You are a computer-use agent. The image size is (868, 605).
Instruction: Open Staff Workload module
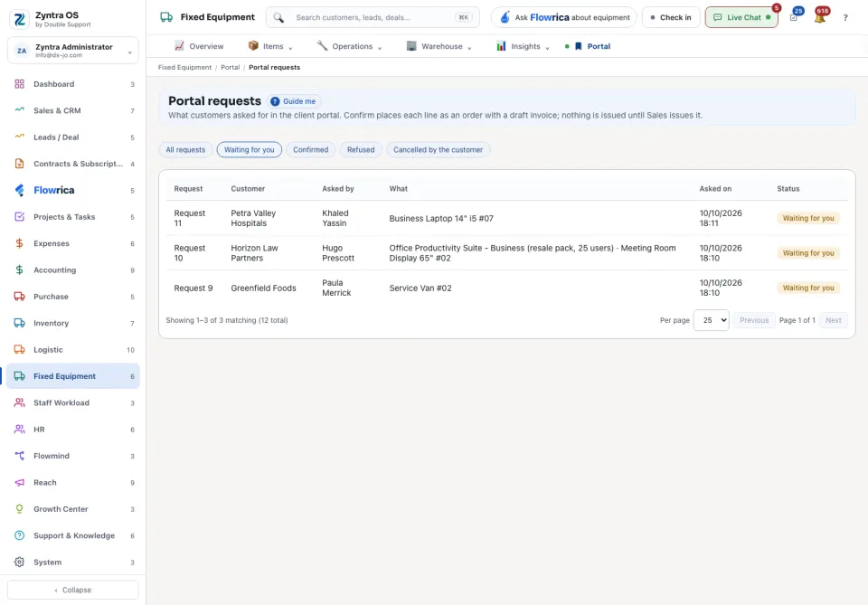pos(73,403)
